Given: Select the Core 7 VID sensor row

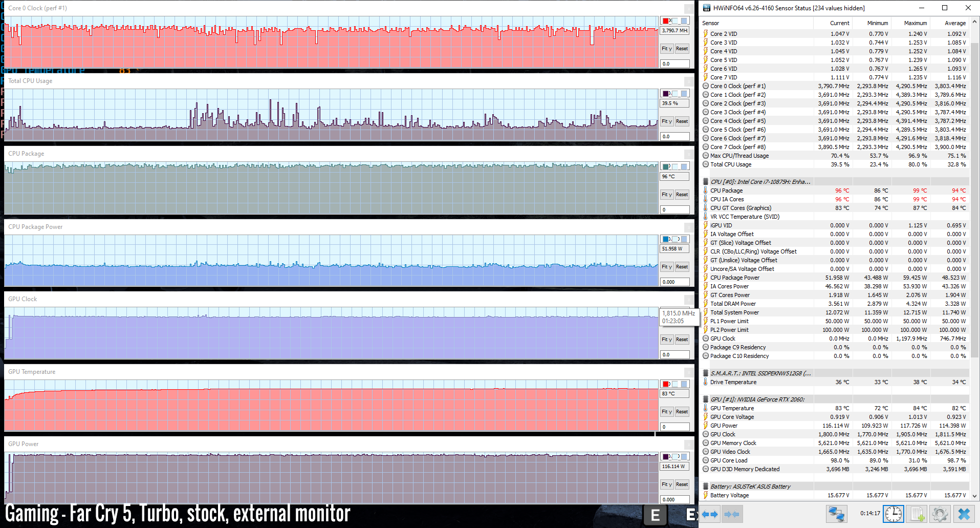Looking at the screenshot, I should click(x=835, y=77).
